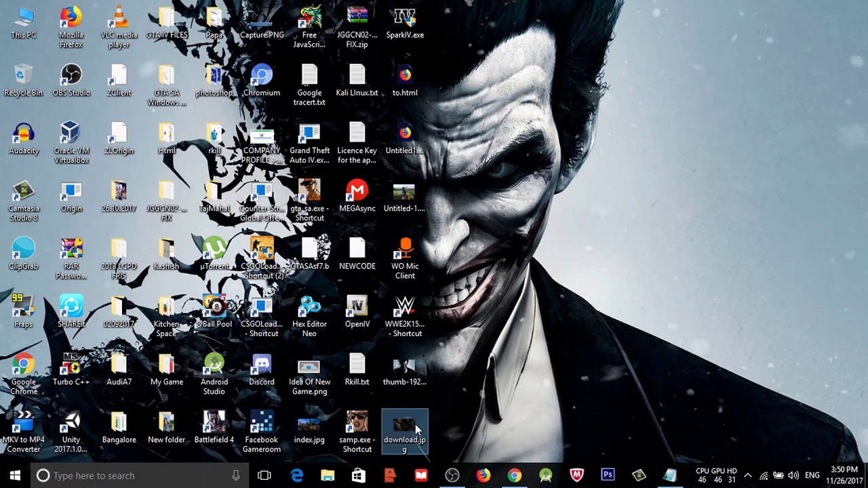
Task: Select the Bangalore folder icon
Action: point(119,428)
